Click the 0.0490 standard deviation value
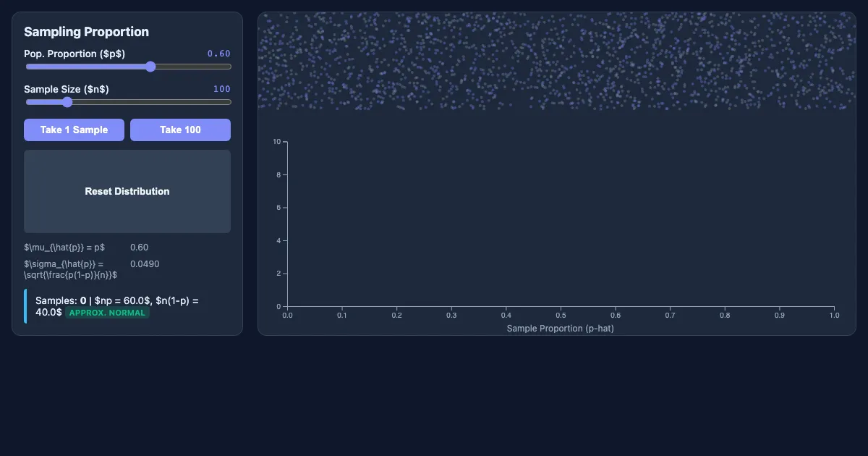Image resolution: width=868 pixels, height=456 pixels. (x=145, y=264)
